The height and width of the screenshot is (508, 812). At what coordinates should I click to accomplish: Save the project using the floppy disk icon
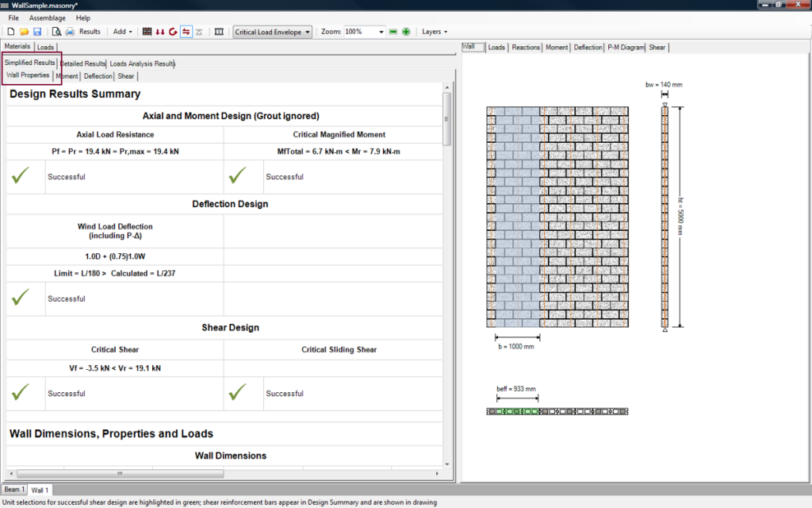36,32
